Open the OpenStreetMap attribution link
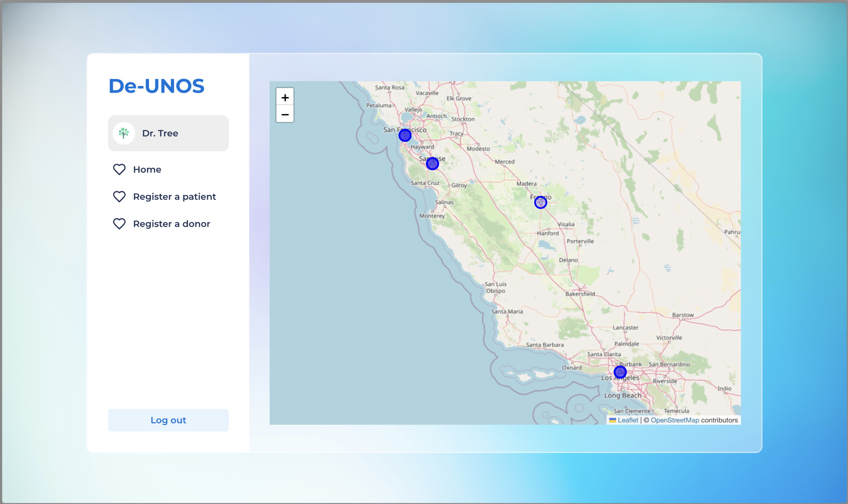The height and width of the screenshot is (504, 848). point(674,420)
